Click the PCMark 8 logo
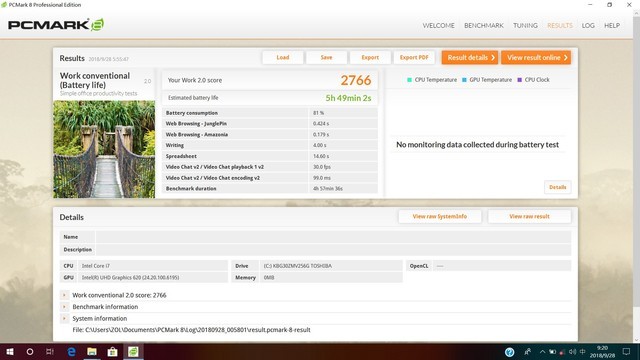Image resolution: width=640 pixels, height=360 pixels. pyautogui.click(x=56, y=25)
